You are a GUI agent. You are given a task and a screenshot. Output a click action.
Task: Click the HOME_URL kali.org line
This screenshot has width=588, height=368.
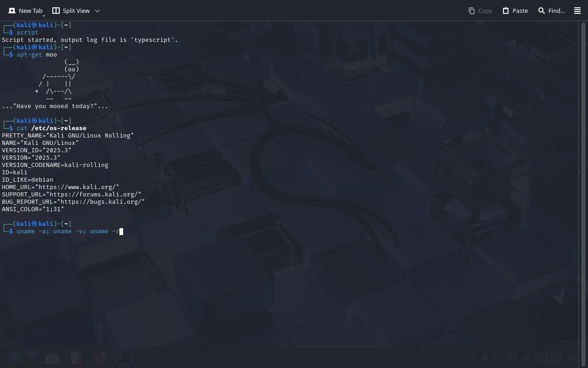[x=61, y=187]
